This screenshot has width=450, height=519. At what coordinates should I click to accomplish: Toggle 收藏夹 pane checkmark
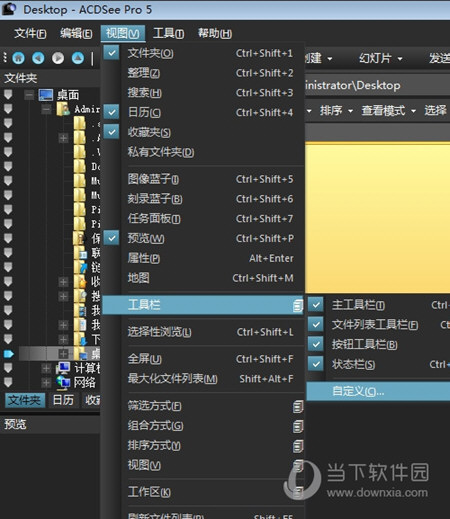[x=111, y=132]
